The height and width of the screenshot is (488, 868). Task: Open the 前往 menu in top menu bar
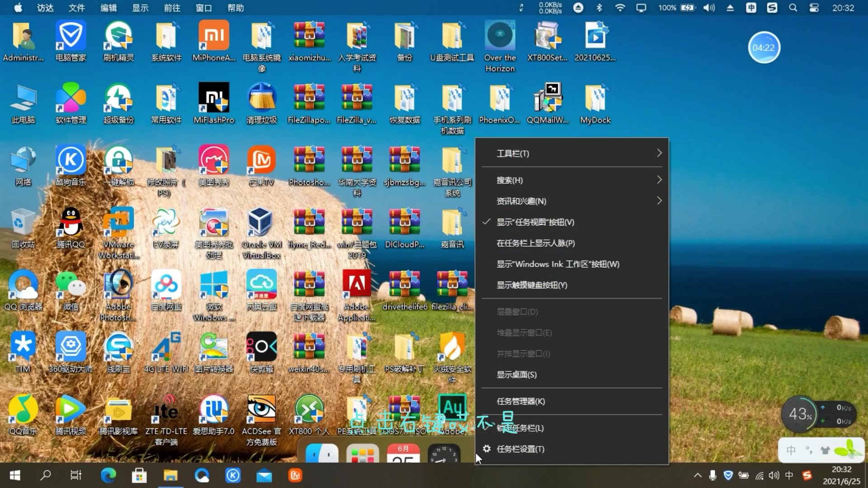[171, 8]
